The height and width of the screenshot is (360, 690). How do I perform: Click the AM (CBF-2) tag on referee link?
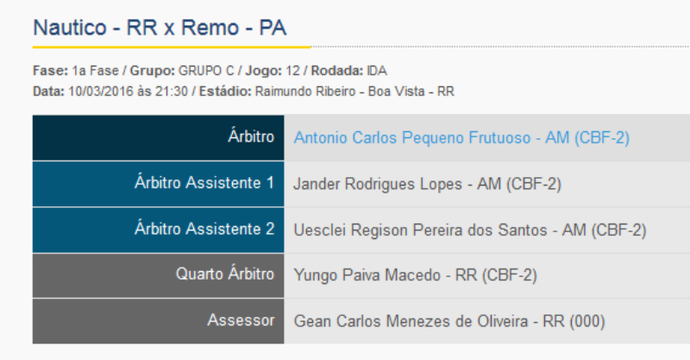click(x=587, y=138)
